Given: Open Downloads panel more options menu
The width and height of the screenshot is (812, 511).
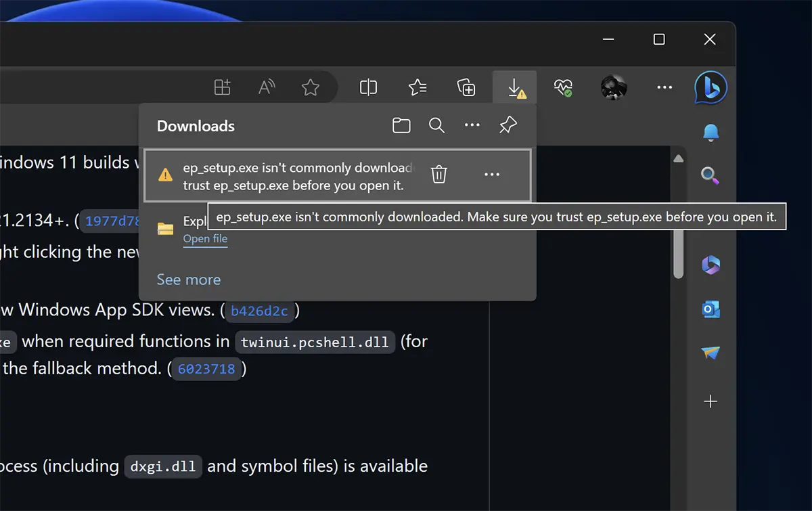Looking at the screenshot, I should point(472,125).
